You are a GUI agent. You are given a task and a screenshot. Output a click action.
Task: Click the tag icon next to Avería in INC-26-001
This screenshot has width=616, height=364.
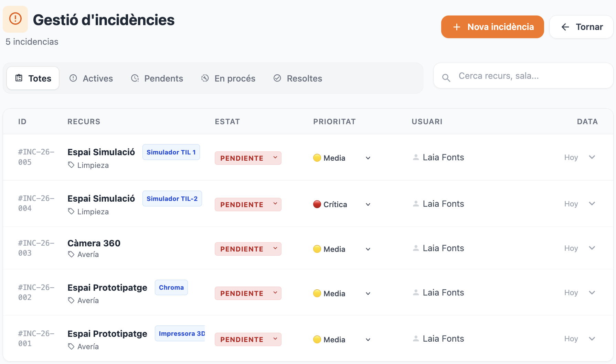[x=71, y=346]
